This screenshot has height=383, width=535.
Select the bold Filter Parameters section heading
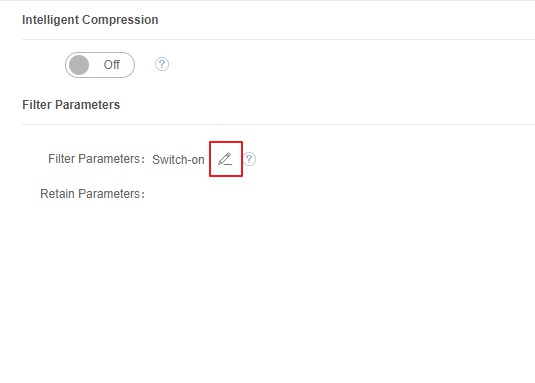(71, 105)
